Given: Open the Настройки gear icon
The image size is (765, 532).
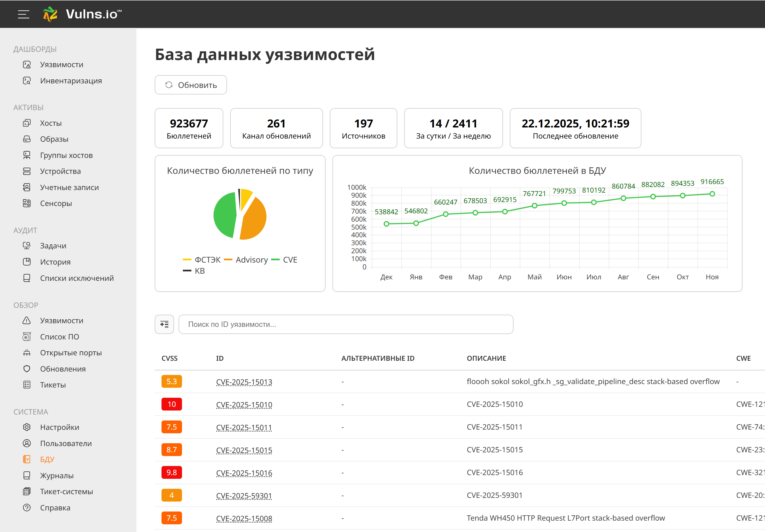Looking at the screenshot, I should [x=27, y=427].
